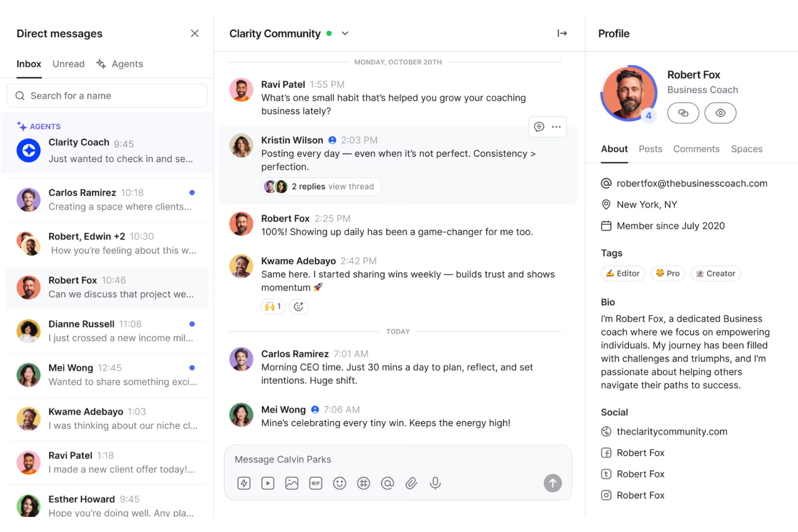
Task: Toggle the raised-hands reaction on Kwame's message
Action: point(273,306)
